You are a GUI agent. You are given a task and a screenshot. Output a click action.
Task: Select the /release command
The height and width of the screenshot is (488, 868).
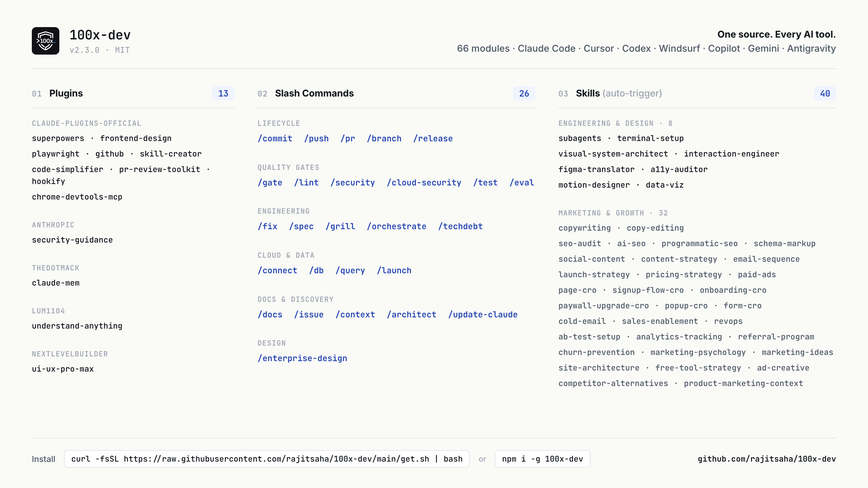[x=433, y=138]
